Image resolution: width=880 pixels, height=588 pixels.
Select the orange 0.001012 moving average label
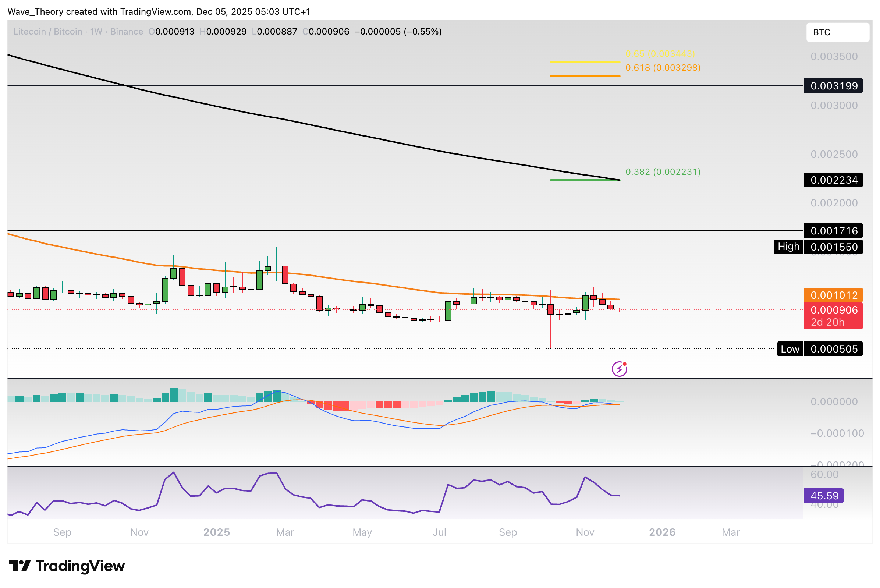click(x=833, y=295)
